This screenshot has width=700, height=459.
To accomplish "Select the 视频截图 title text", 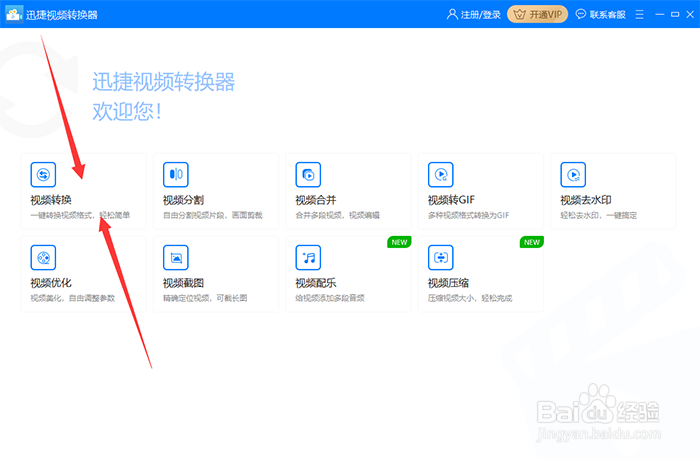I will (183, 283).
